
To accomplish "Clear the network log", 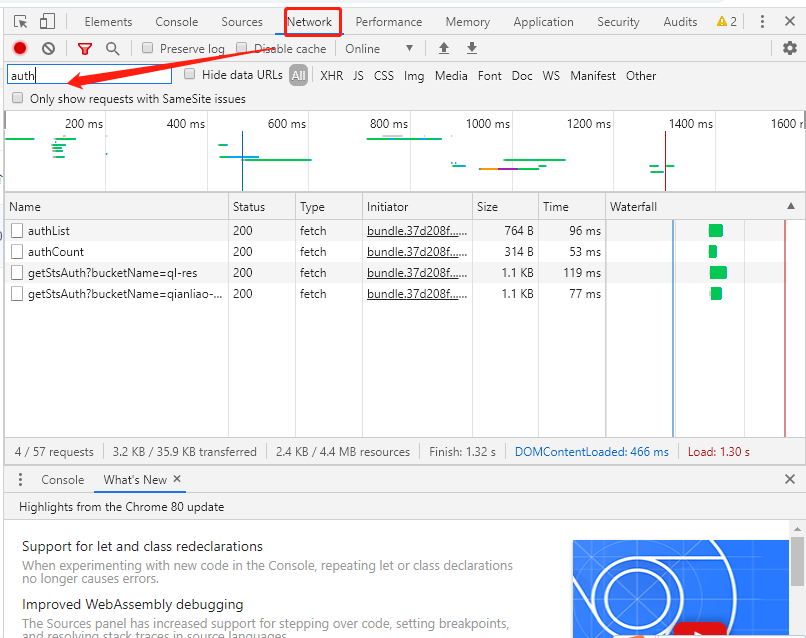I will point(48,48).
